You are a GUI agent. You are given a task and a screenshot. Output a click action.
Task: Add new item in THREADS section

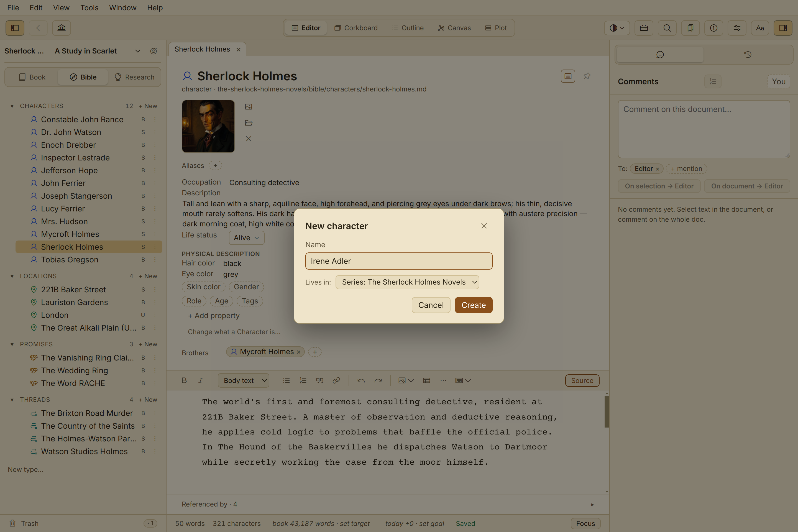pyautogui.click(x=148, y=400)
